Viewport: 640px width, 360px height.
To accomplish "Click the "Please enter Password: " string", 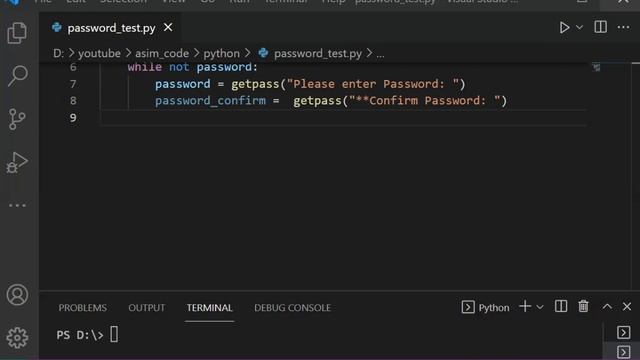I will pos(373,84).
